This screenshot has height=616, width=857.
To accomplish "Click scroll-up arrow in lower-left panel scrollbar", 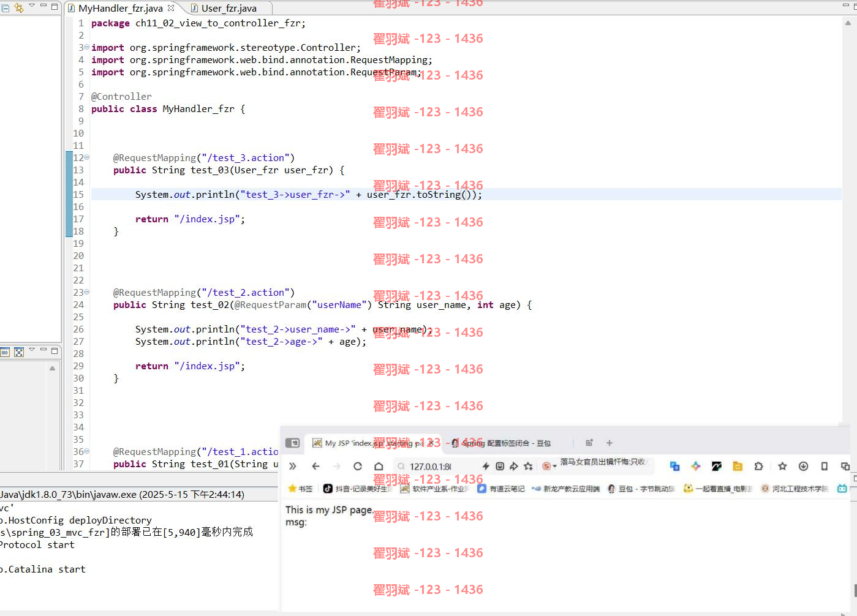I will tap(52, 368).
